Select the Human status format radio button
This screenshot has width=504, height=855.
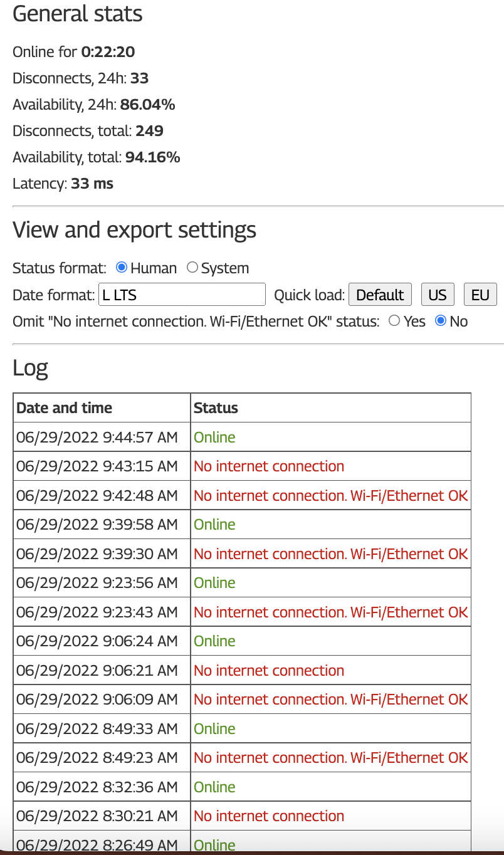pyautogui.click(x=120, y=268)
